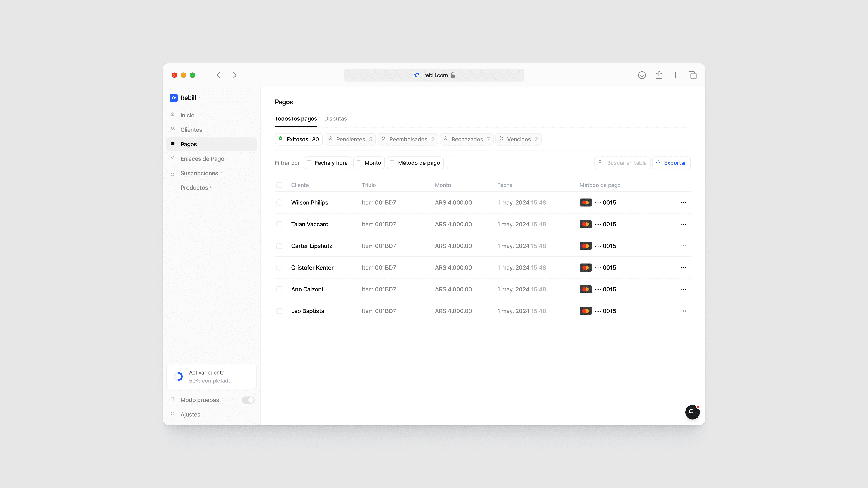
Task: Click the Suscripciones refresh icon
Action: 172,174
